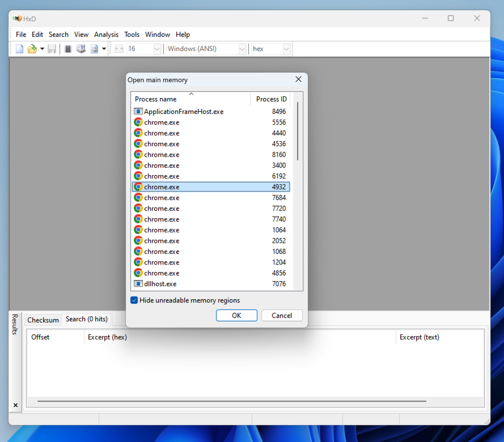Select chrome.exe with process ID 7720
Screen dimensions: 504x442
click(x=211, y=209)
